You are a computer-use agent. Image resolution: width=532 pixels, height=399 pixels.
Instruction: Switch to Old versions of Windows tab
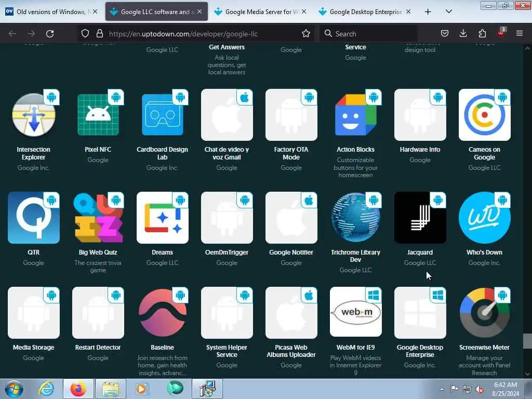click(51, 11)
